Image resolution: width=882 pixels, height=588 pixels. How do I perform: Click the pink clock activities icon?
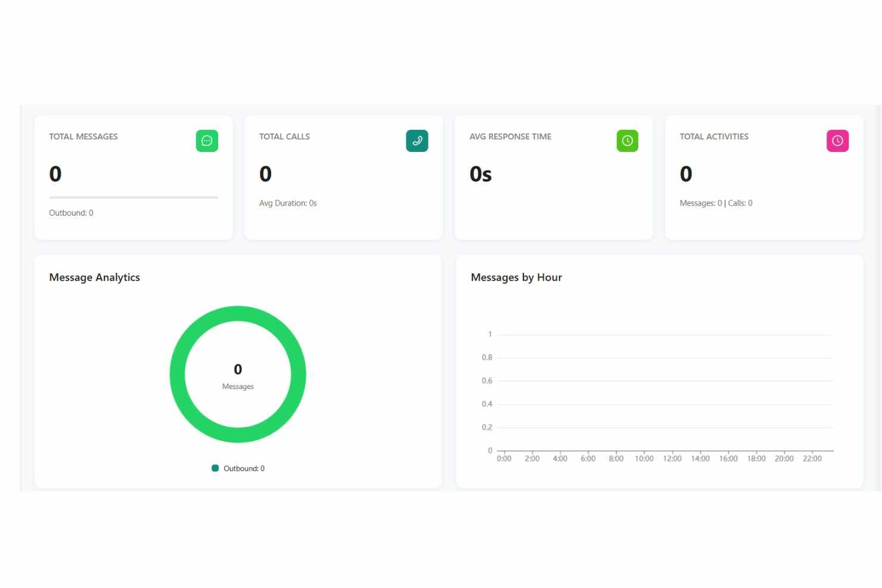[837, 141]
